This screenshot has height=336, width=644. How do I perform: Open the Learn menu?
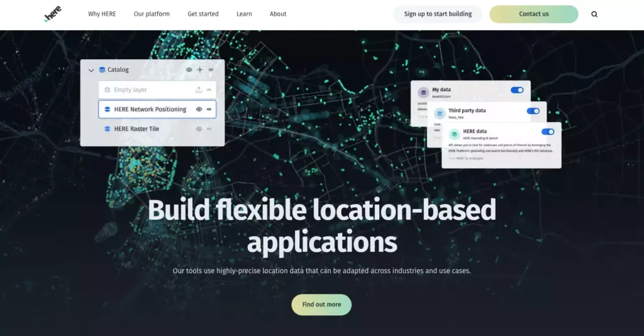(244, 14)
